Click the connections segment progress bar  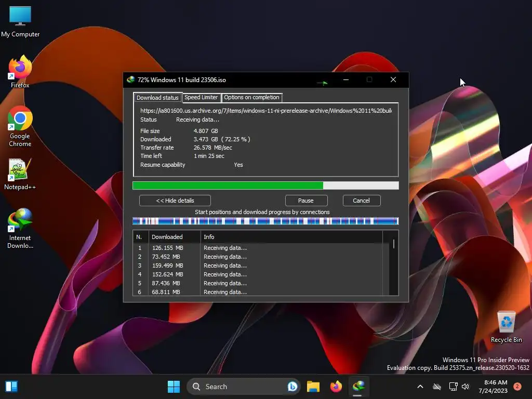click(265, 221)
